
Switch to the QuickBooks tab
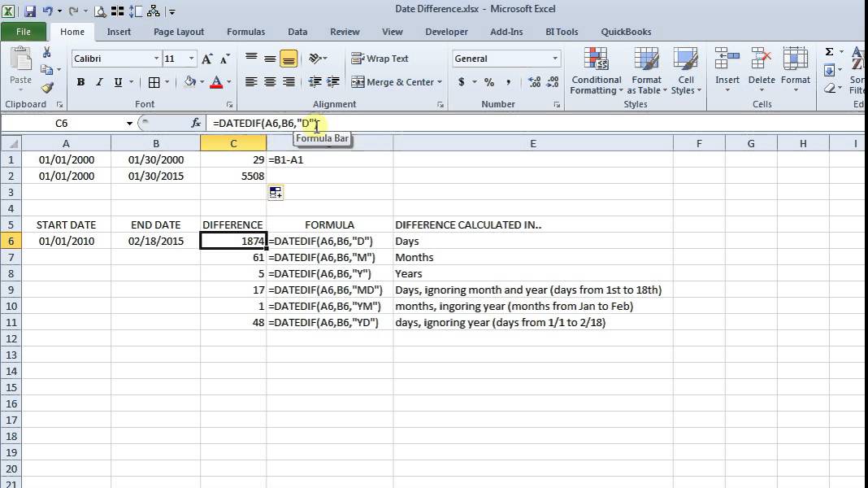[626, 32]
